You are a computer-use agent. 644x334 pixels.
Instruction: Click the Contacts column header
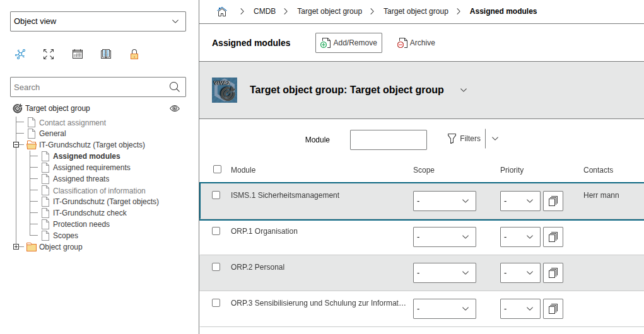coord(598,170)
